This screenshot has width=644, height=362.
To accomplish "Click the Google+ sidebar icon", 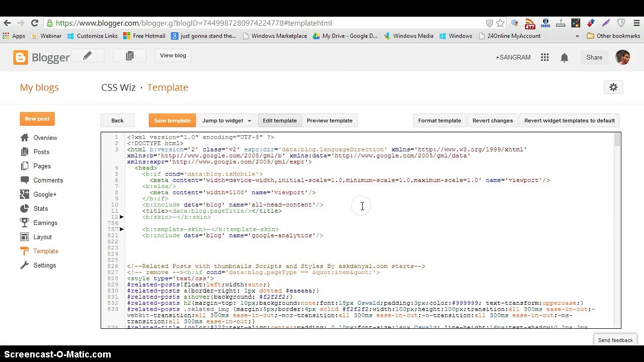I will click(x=25, y=194).
